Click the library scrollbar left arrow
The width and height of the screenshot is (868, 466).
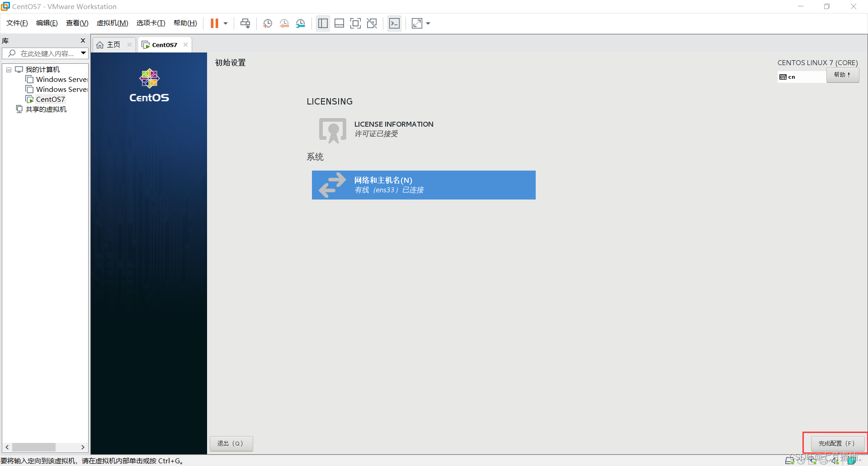7,447
